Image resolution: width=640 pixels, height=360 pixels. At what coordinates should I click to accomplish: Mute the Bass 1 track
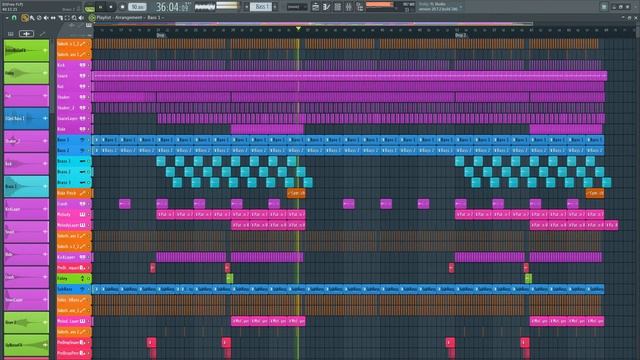89,140
